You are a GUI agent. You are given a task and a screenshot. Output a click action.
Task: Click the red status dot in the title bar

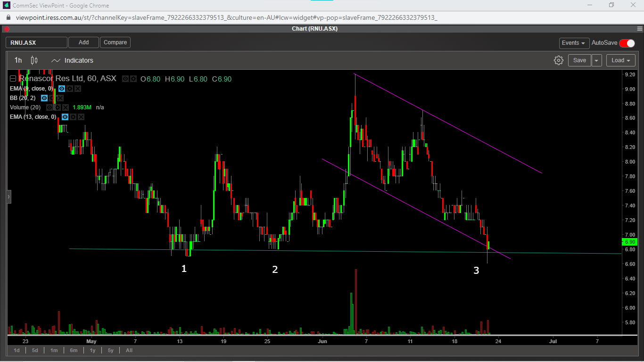click(7, 29)
